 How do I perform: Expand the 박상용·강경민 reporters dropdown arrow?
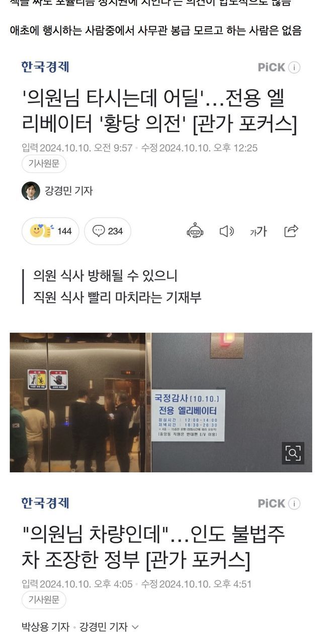click(x=135, y=627)
